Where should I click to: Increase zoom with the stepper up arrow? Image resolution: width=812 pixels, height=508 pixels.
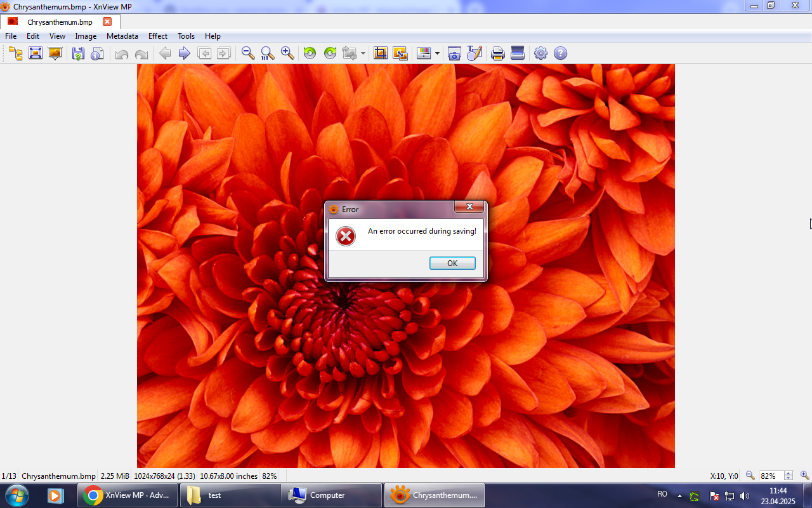(789, 473)
